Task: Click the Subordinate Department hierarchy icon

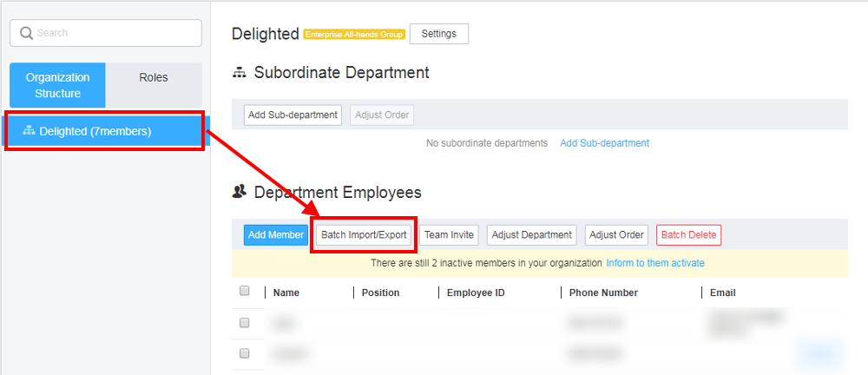Action: pyautogui.click(x=240, y=73)
